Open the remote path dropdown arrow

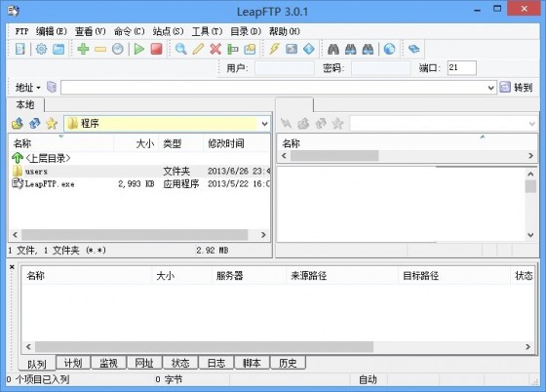pos(531,124)
